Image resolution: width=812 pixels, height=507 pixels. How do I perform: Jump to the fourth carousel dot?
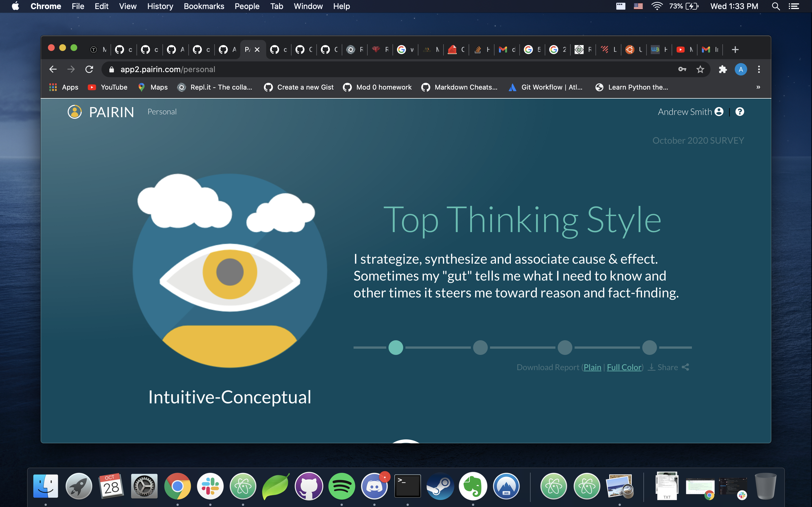click(x=649, y=347)
